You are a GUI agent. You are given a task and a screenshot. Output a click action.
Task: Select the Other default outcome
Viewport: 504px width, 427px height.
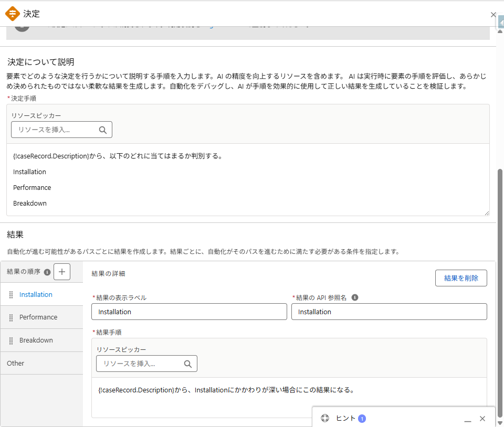16,363
